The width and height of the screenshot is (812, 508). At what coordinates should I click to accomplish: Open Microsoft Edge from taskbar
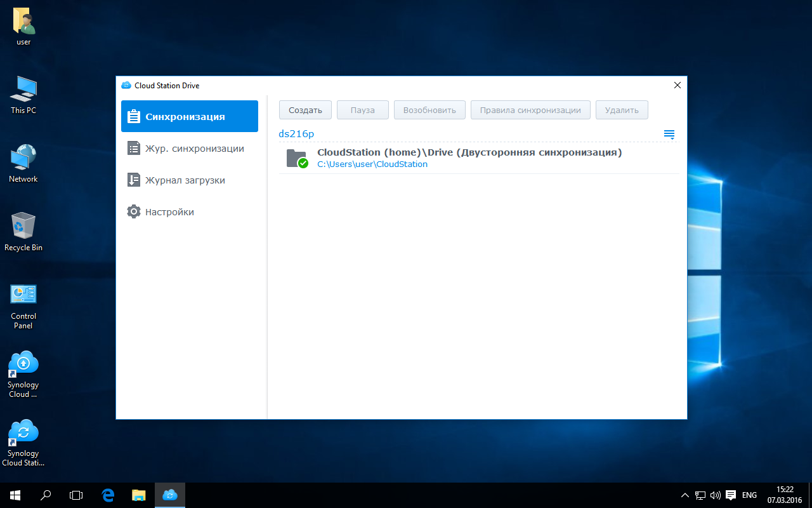pyautogui.click(x=108, y=495)
